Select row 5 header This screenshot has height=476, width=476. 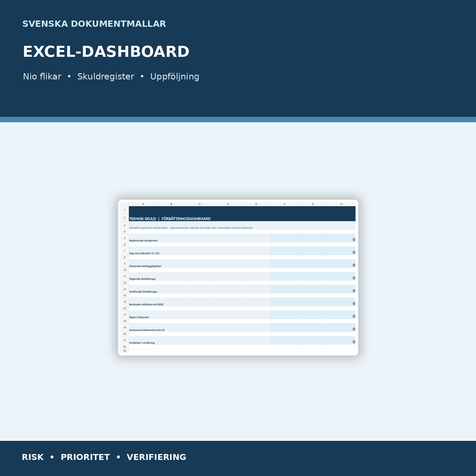[125, 238]
